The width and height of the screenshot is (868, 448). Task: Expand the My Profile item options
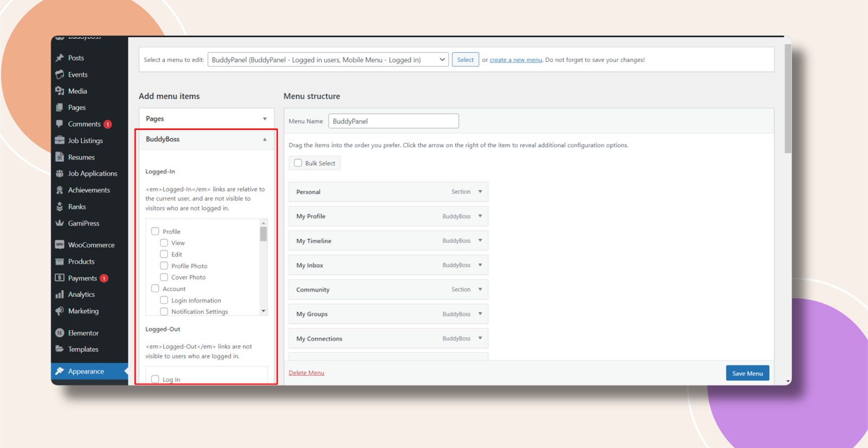[480, 216]
